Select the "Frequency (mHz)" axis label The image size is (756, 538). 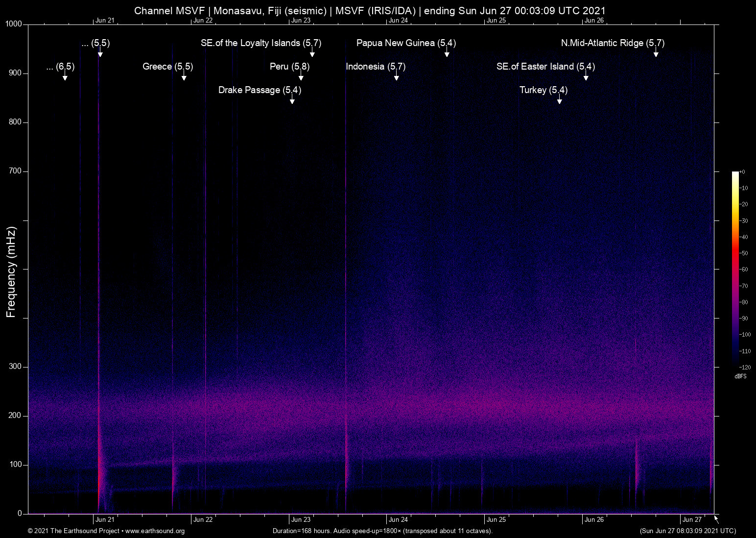click(11, 272)
